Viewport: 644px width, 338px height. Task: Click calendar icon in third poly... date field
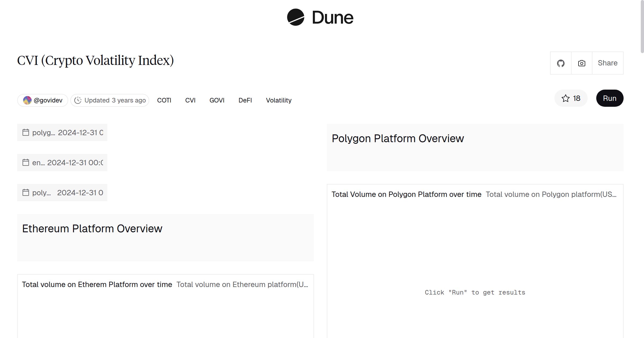coord(26,193)
